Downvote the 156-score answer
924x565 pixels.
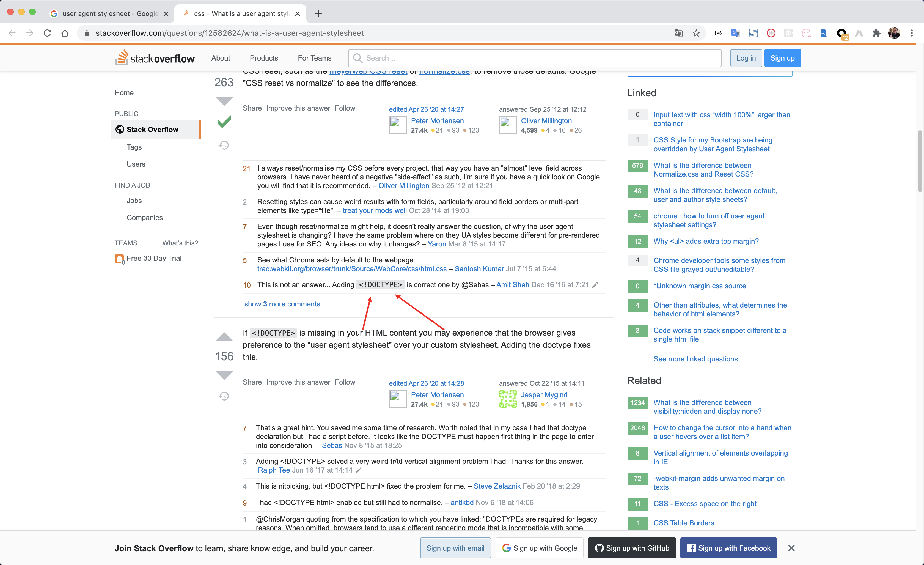[x=224, y=375]
